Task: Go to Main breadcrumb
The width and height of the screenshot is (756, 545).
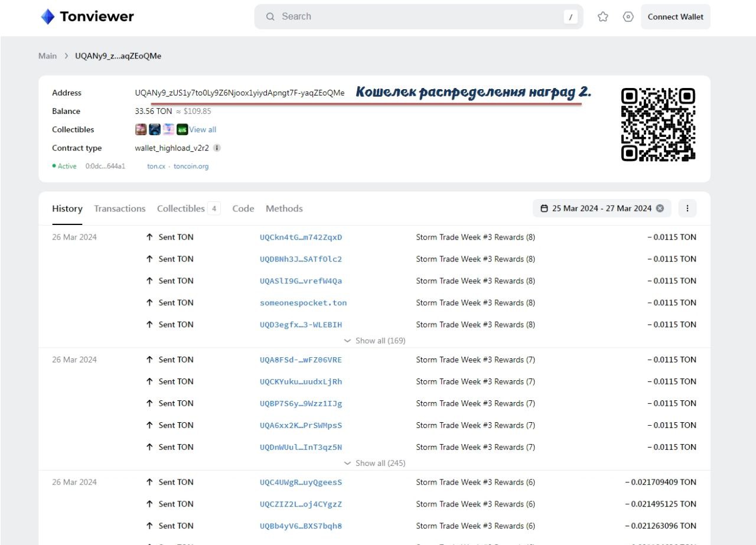Action: pyautogui.click(x=48, y=56)
